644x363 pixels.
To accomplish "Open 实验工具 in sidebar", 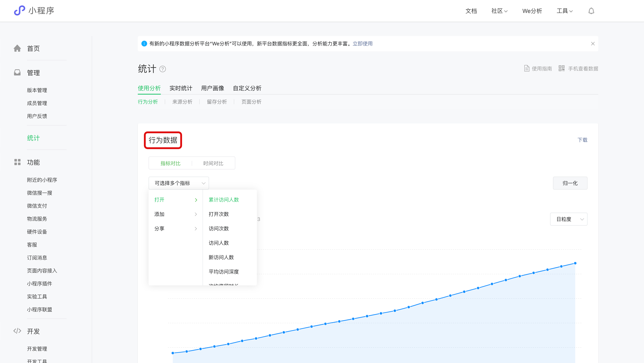I will click(37, 296).
